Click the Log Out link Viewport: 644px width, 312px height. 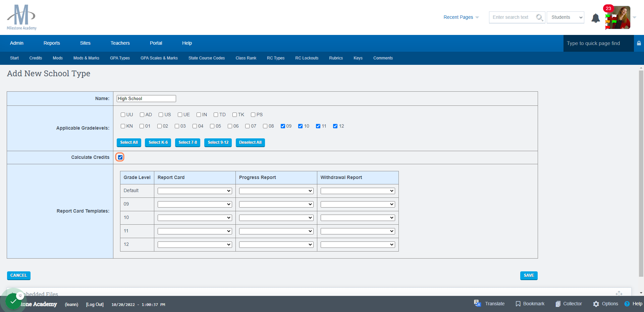point(95,305)
